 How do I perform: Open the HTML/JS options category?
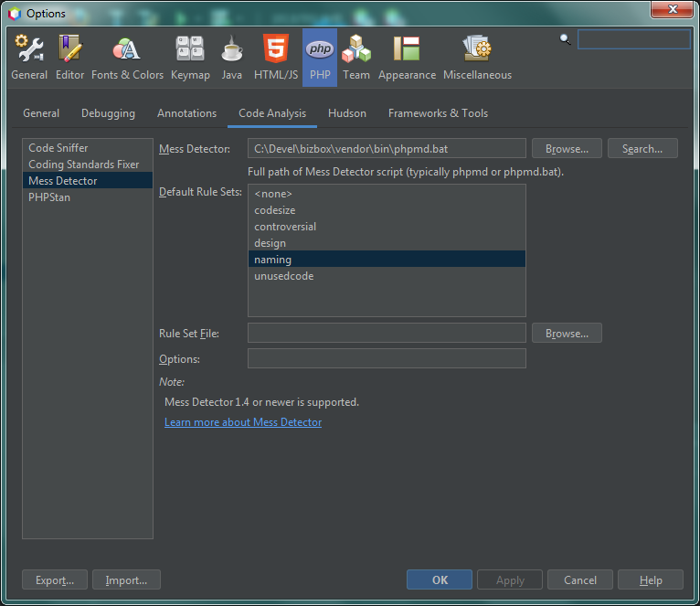tap(276, 58)
